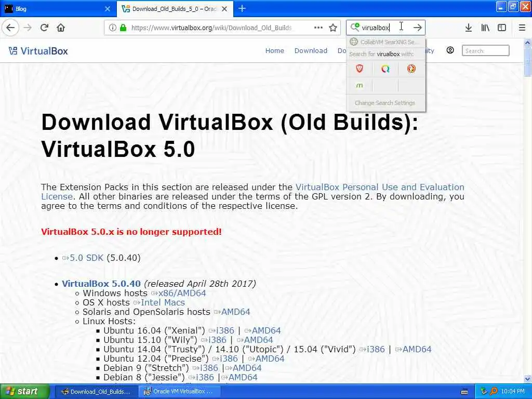Open the hamburger application menu
The height and width of the screenshot is (399, 532).
tap(522, 28)
